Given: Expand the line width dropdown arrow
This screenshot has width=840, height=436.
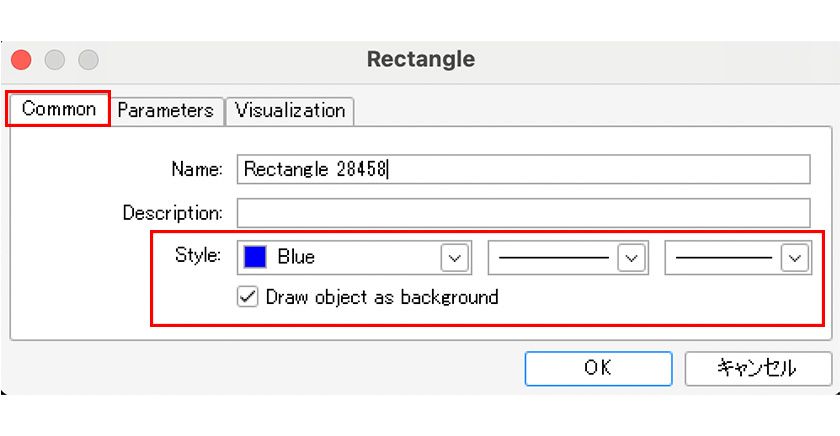Looking at the screenshot, I should [x=794, y=258].
